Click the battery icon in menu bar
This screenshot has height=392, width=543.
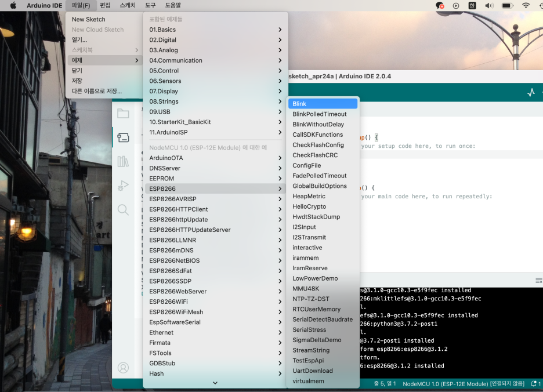(508, 5)
